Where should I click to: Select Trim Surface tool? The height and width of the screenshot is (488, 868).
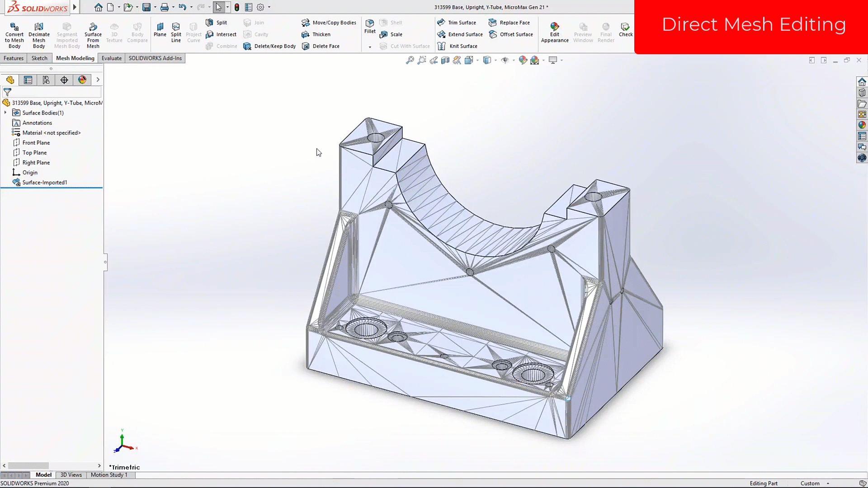pos(457,23)
